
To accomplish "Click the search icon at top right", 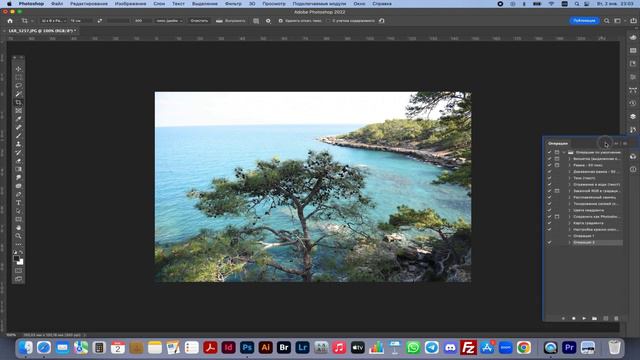I will 607,21.
